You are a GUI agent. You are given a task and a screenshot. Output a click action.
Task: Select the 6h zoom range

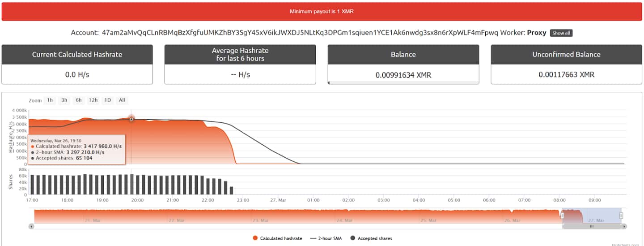[x=79, y=100]
